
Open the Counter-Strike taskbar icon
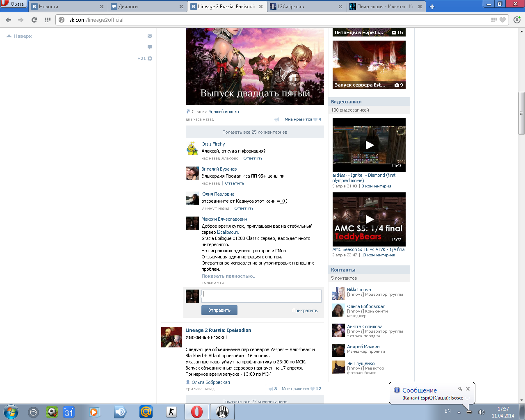(171, 411)
